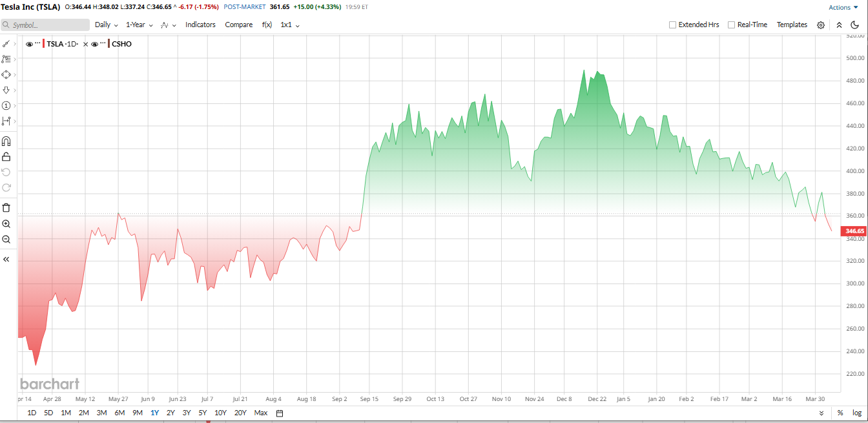This screenshot has width=868, height=423.
Task: Open the Indicators menu
Action: coord(200,25)
